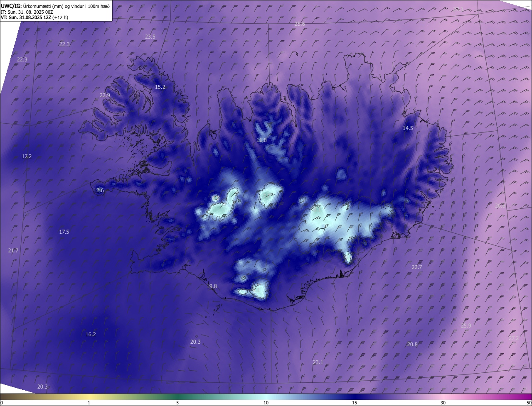Click the "IT: Sun. 31. 08. 2025 00Z" line
532x406 pixels.
(27, 12)
